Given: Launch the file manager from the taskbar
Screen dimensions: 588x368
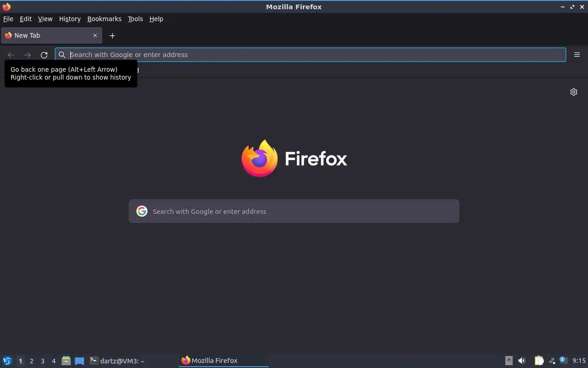Looking at the screenshot, I should tap(66, 361).
